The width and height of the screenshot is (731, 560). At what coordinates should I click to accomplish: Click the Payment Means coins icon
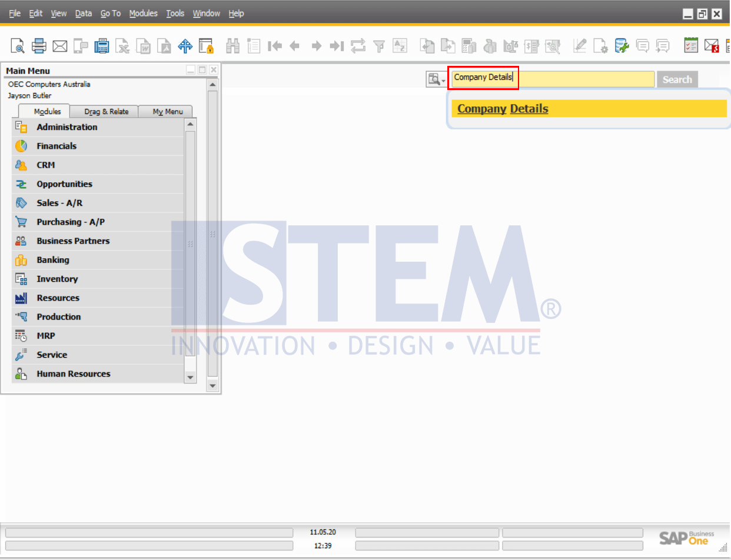point(490,46)
